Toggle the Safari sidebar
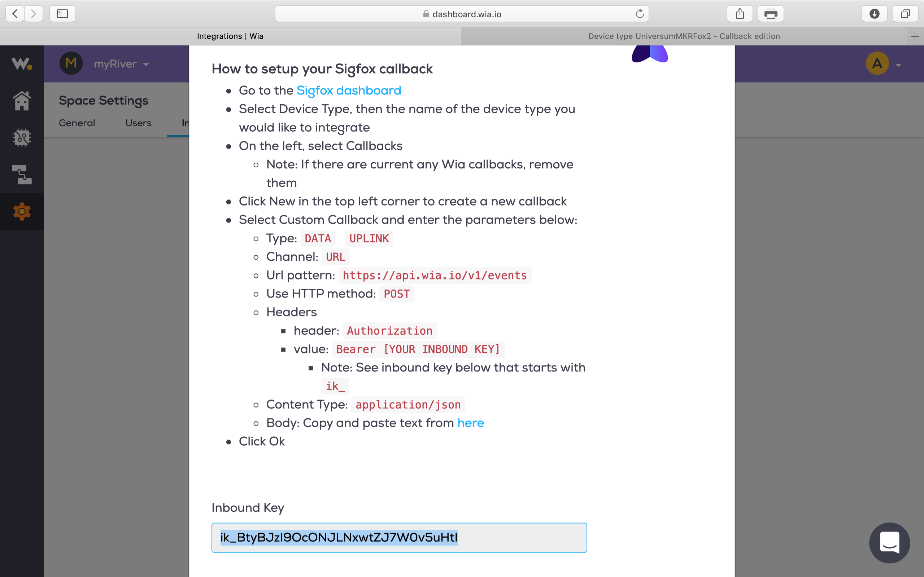Image resolution: width=924 pixels, height=577 pixels. pos(62,14)
